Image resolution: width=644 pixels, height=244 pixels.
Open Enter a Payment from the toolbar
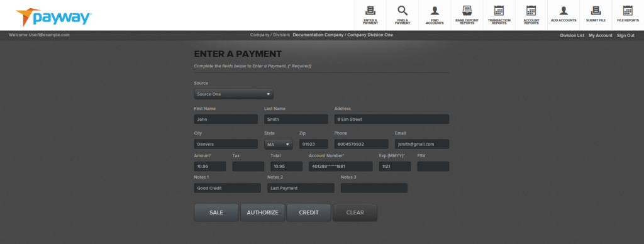[370, 15]
